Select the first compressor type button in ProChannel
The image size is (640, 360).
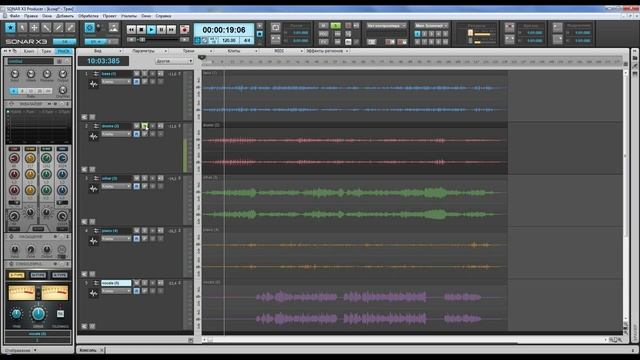[x=17, y=275]
